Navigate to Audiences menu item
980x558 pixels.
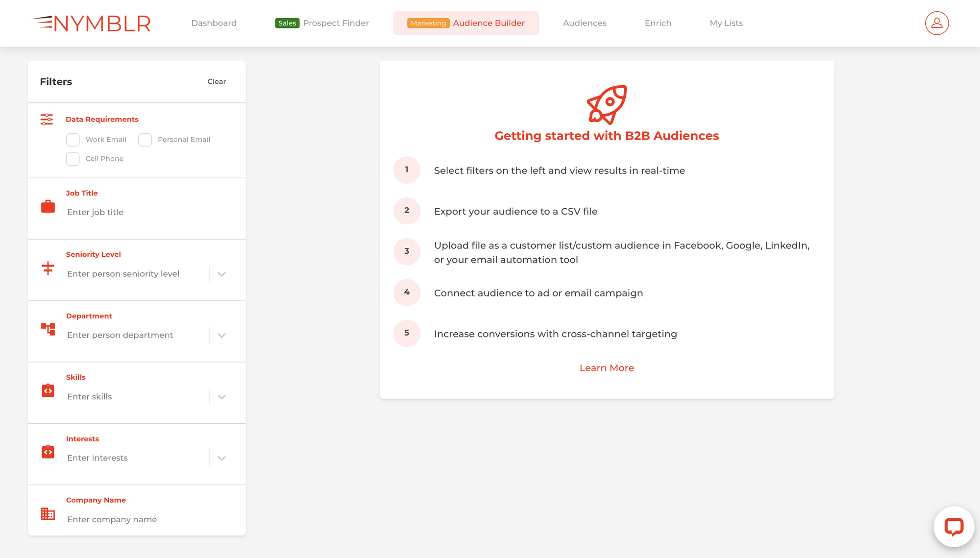point(585,23)
